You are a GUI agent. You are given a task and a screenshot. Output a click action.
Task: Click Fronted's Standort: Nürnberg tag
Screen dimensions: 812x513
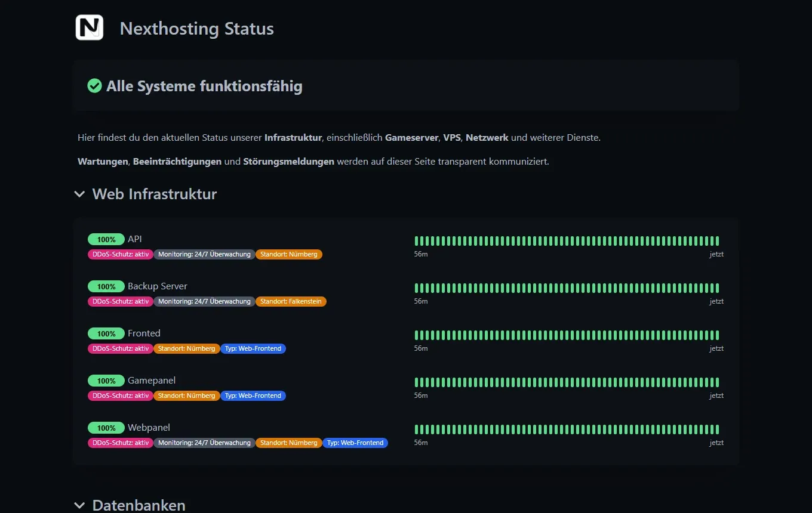click(x=187, y=348)
